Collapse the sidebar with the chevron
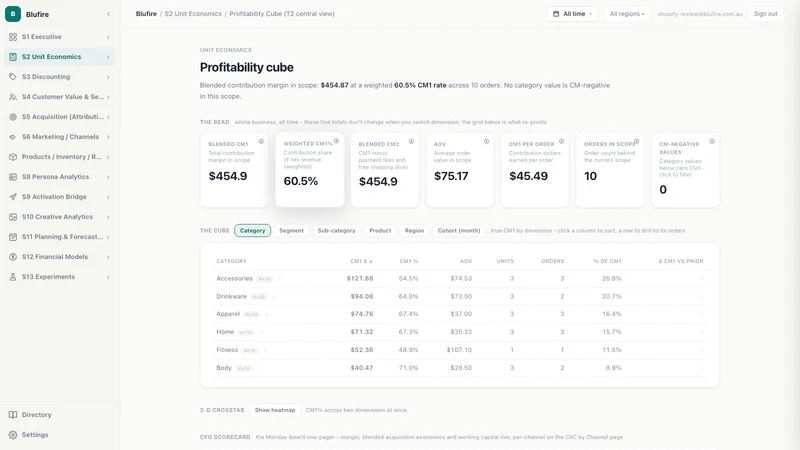 [108, 14]
